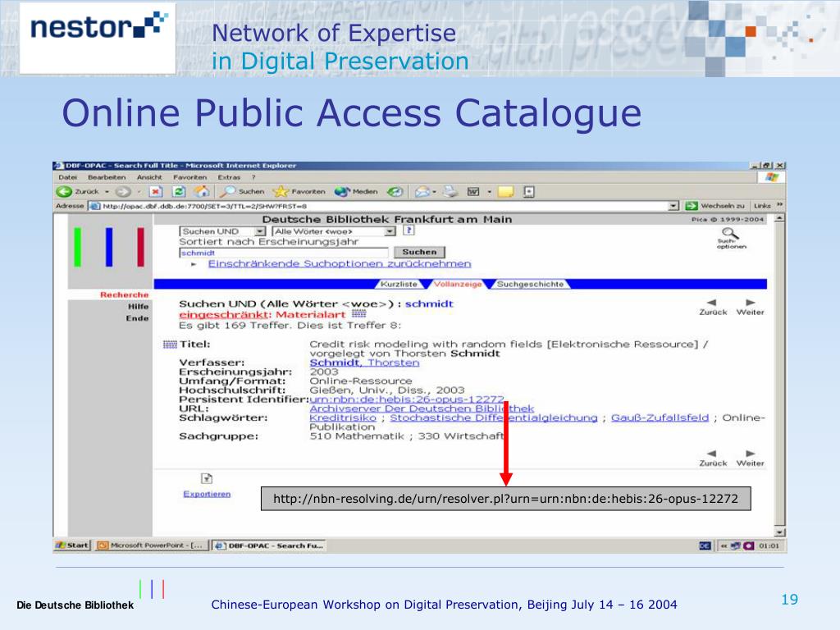
Task: Click the Gauß-Zufallsfeld keyword link
Action: coord(660,418)
